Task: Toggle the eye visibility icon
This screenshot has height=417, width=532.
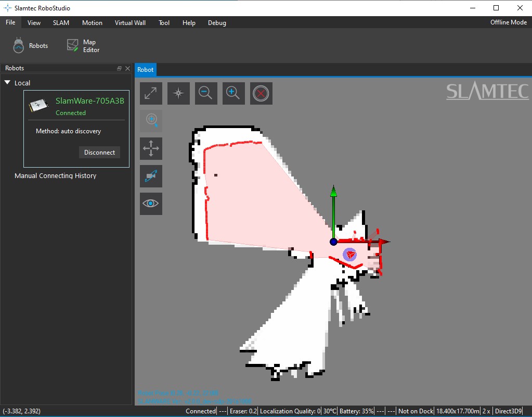Action: (151, 204)
